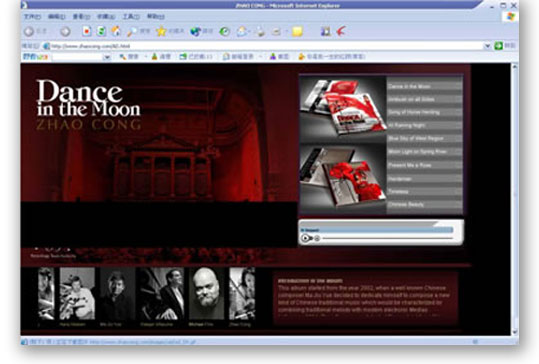Click the play button in media player
The height and width of the screenshot is (364, 539).
(305, 238)
